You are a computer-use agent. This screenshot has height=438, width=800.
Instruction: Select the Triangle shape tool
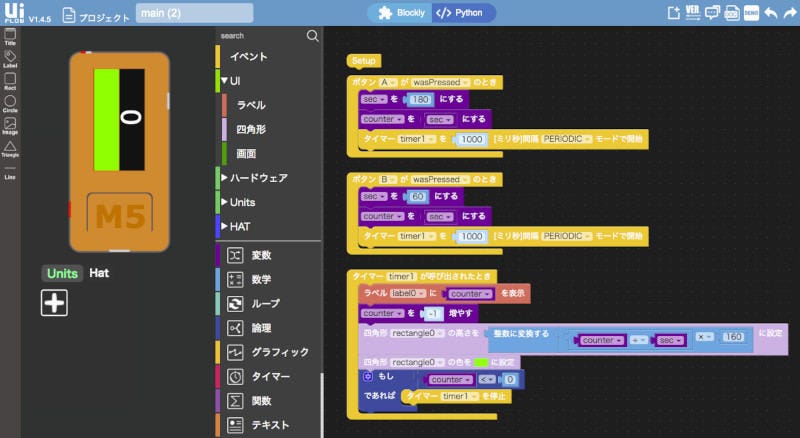pos(10,149)
